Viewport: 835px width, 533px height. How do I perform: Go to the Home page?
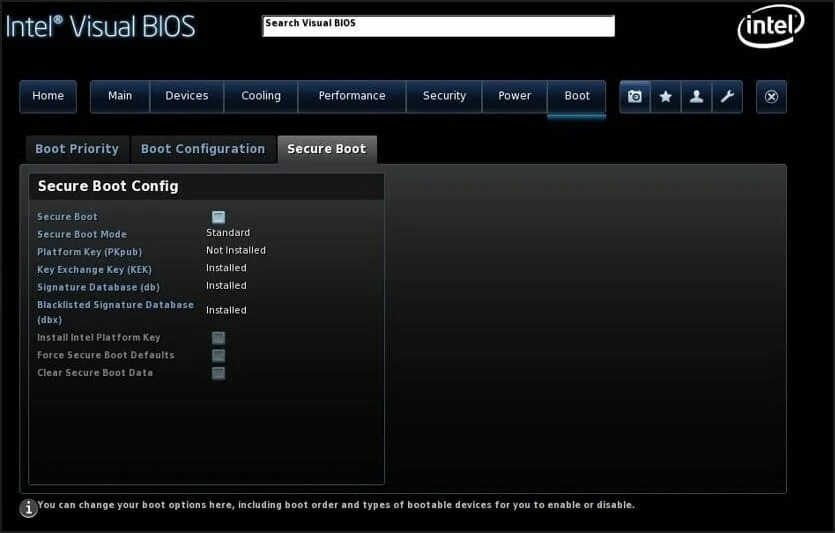pos(48,96)
